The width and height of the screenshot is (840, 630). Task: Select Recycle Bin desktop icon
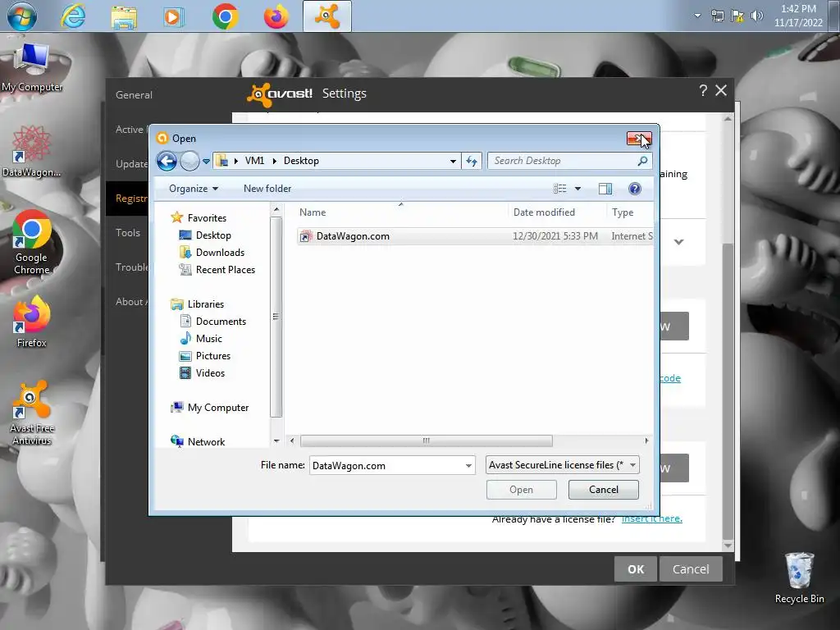[x=799, y=578]
